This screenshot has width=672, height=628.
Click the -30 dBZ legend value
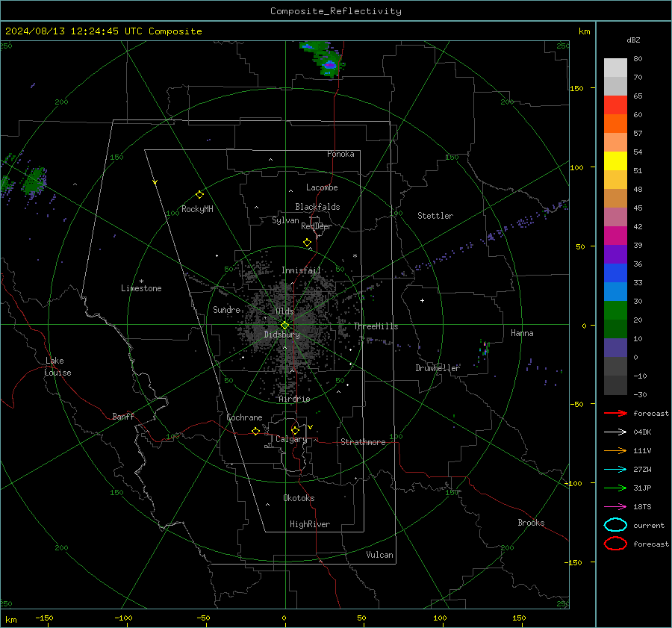[x=640, y=394]
